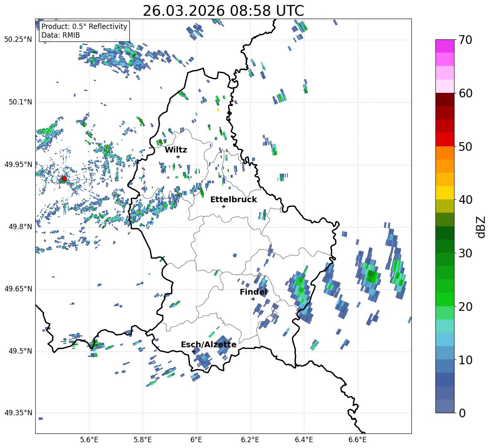Viewport: 491px width, 448px height.
Task: Click the Wiltz station cross marker
Action: pos(178,157)
